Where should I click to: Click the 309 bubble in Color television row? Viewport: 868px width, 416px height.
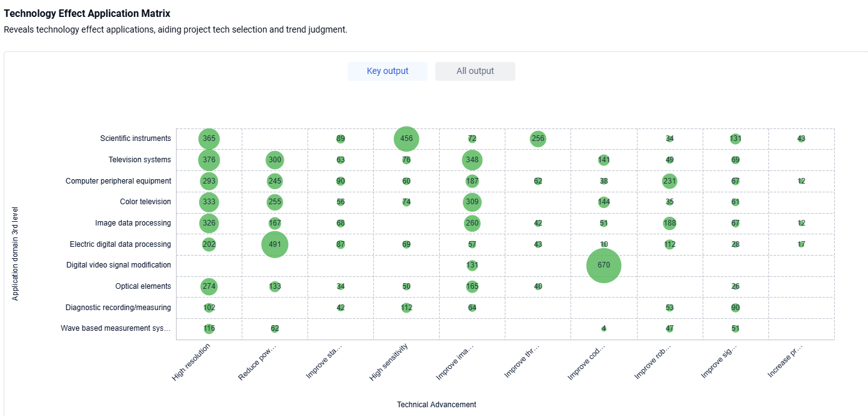pos(472,202)
